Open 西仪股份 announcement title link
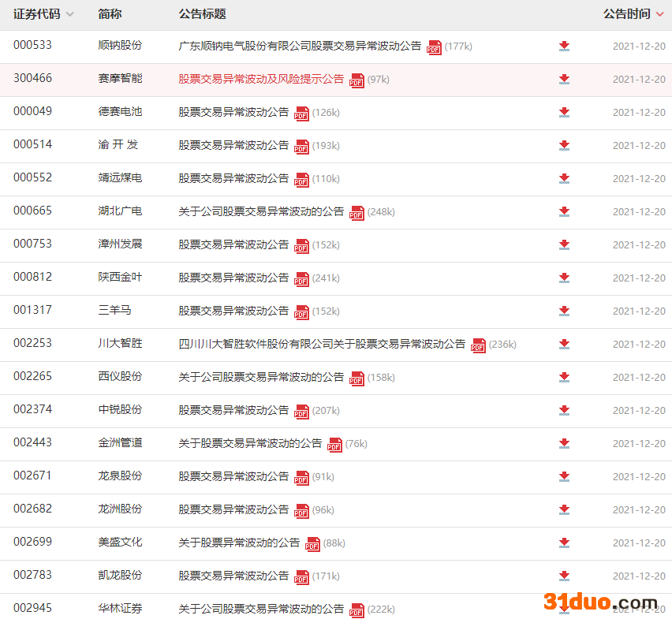 (261, 377)
